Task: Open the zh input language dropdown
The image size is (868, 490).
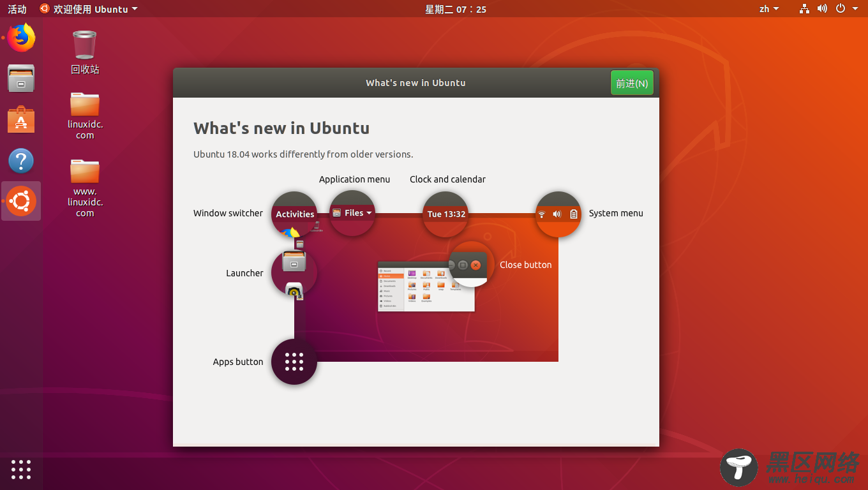Action: point(769,9)
